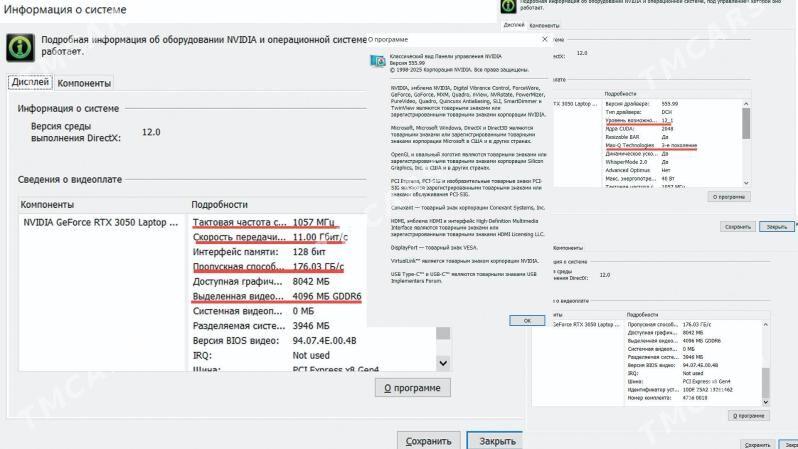Click the "Интерфейс памяти: 128 бит" row
Viewport: 798px width, 449px height.
[x=259, y=252]
